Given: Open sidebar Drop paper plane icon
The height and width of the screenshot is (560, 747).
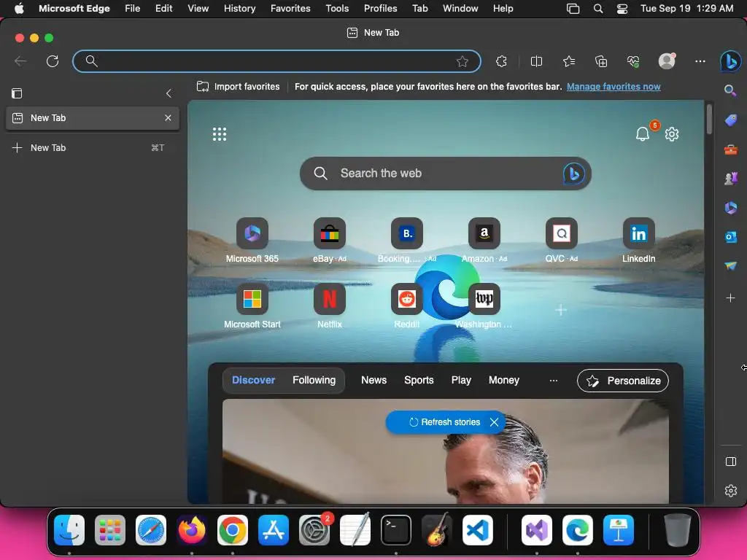Looking at the screenshot, I should pos(731,265).
